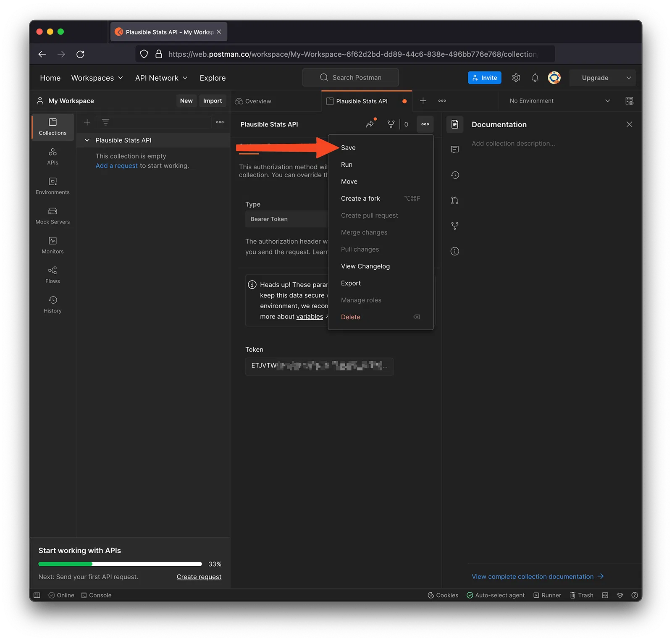Click the onboarding progress bar at 33%
This screenshot has width=672, height=641.
click(x=120, y=564)
